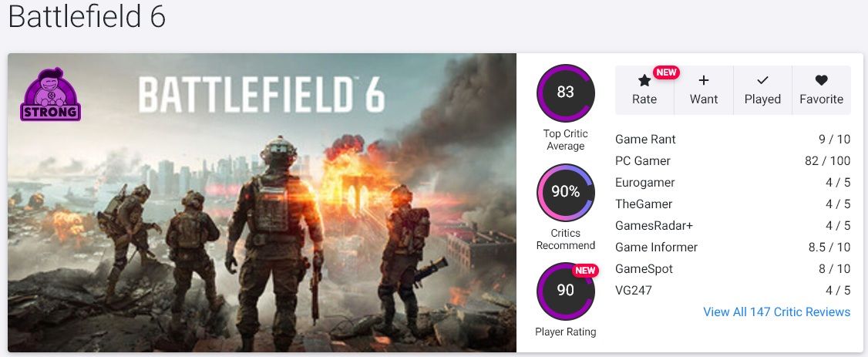The height and width of the screenshot is (357, 868).
Task: Click the 90% Critics Recommend circle
Action: pyautogui.click(x=565, y=192)
